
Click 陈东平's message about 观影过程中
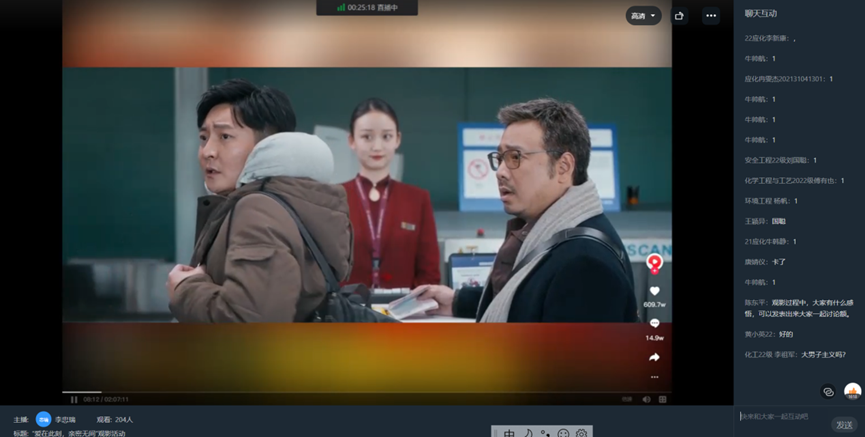click(799, 308)
